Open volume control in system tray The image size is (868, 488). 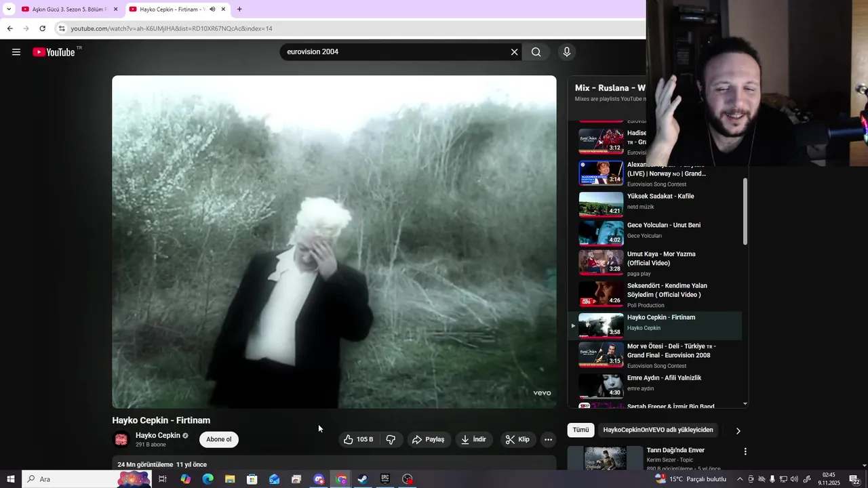point(794,479)
